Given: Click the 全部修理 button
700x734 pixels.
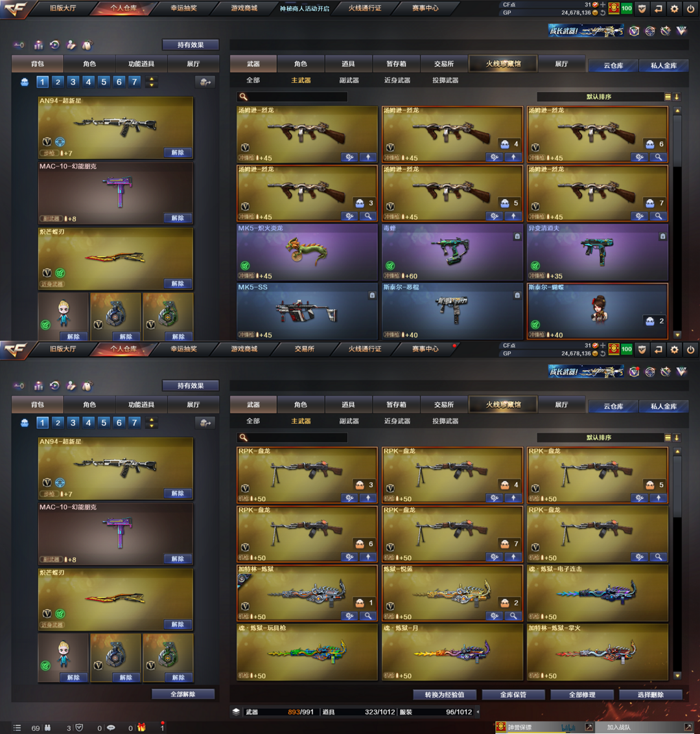Looking at the screenshot, I should 582,694.
